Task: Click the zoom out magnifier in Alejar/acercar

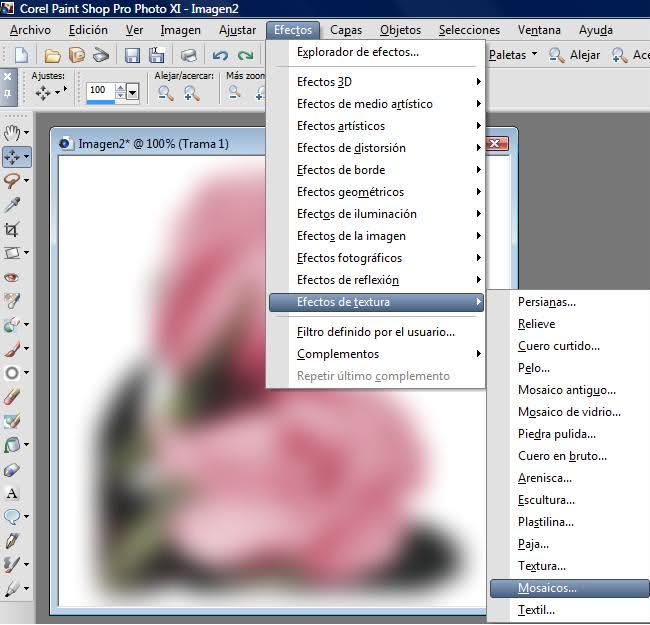Action: (166, 94)
